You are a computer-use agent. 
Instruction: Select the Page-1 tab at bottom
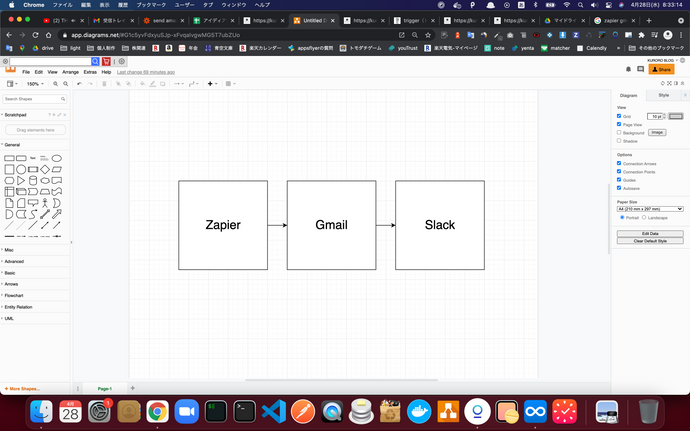point(105,388)
